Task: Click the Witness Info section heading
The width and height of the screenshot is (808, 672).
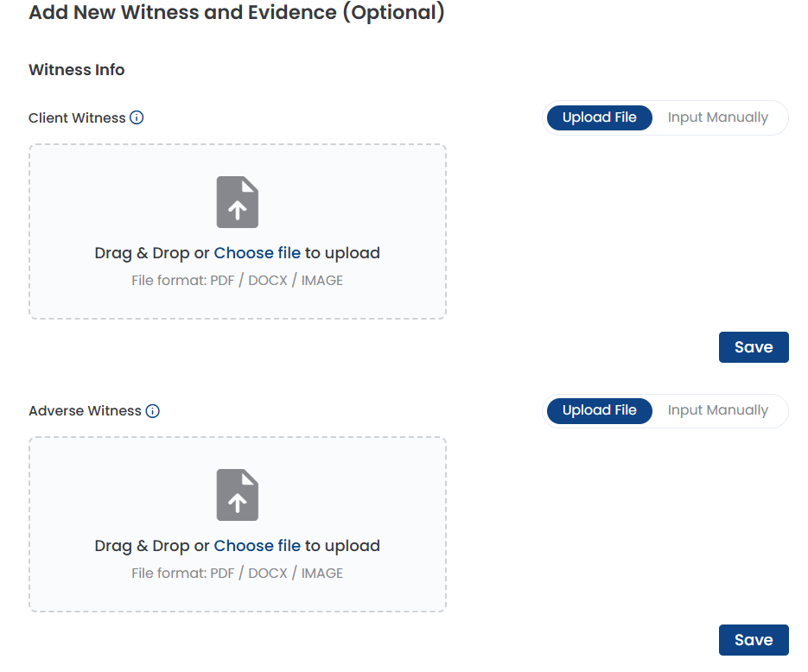Action: pos(77,69)
